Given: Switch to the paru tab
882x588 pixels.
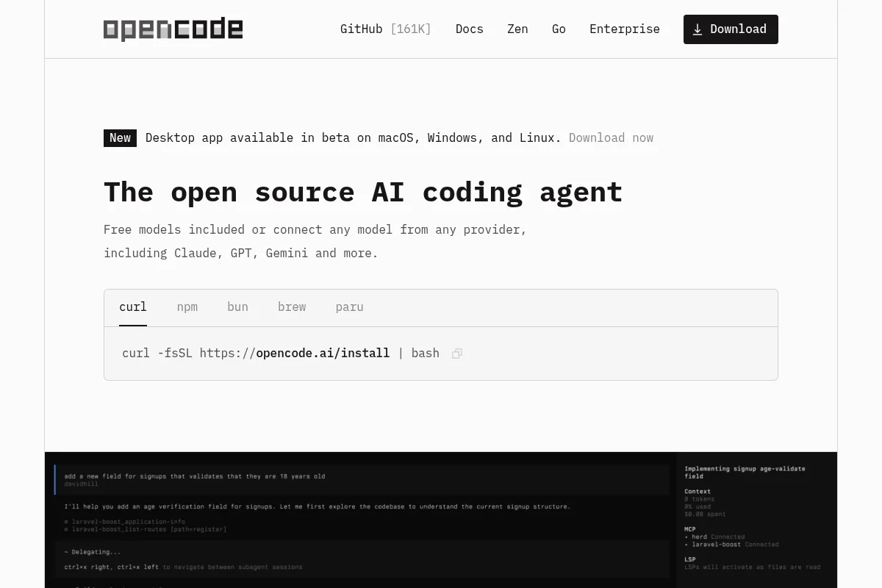Looking at the screenshot, I should (x=349, y=307).
